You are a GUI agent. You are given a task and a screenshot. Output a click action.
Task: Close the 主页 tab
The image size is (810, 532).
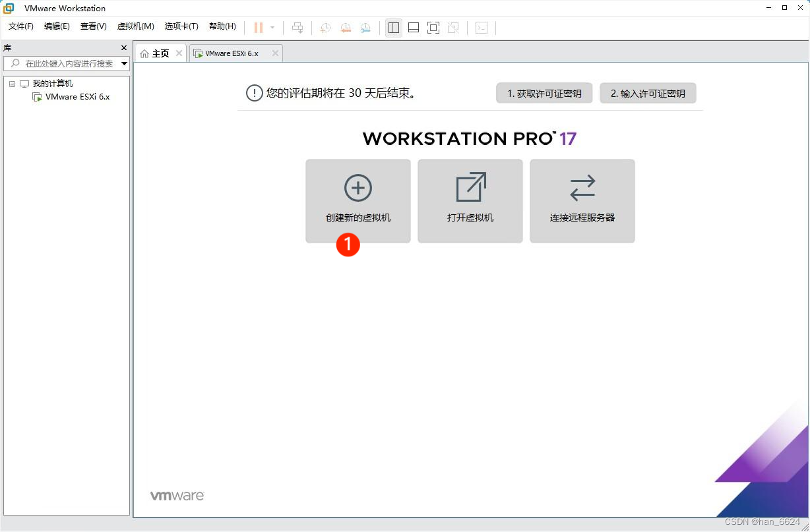pos(179,53)
